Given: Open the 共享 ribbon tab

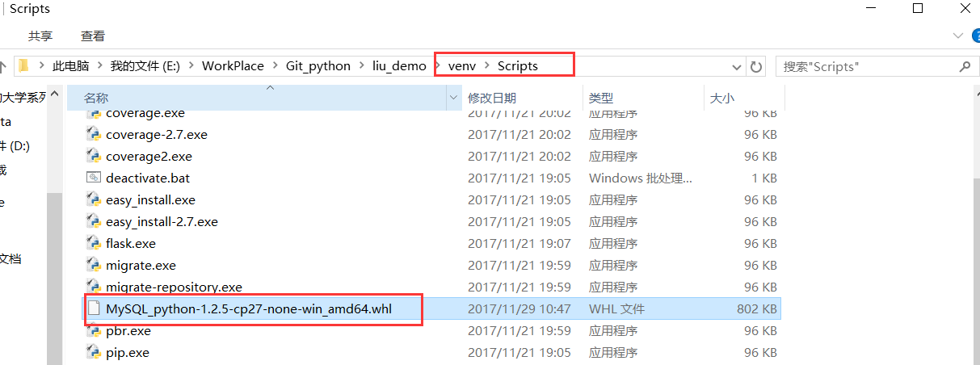Looking at the screenshot, I should click(x=40, y=36).
